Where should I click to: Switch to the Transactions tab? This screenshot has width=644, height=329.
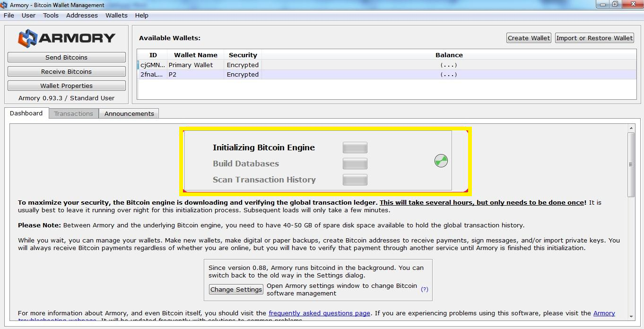73,113
